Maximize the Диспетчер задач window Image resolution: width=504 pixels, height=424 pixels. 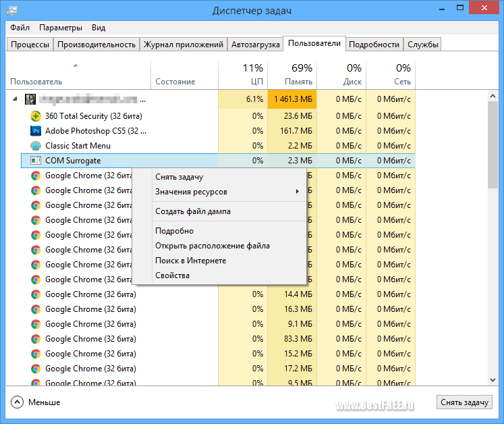(460, 8)
